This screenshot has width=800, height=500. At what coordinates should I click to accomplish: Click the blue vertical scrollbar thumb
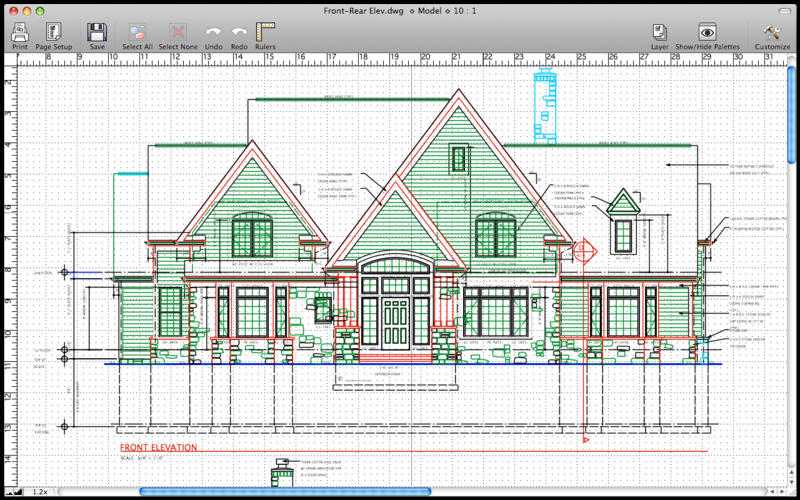click(x=791, y=115)
